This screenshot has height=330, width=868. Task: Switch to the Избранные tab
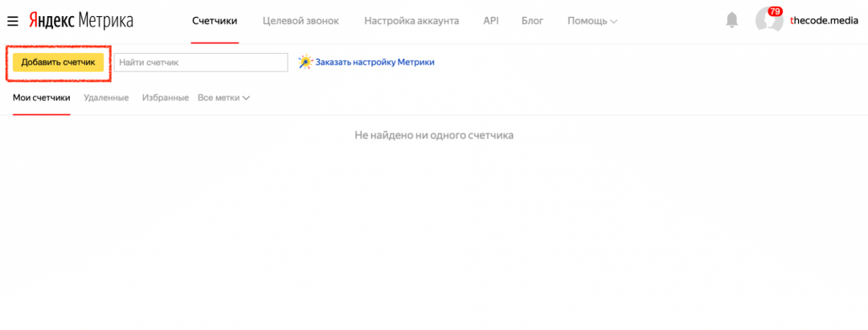point(165,97)
